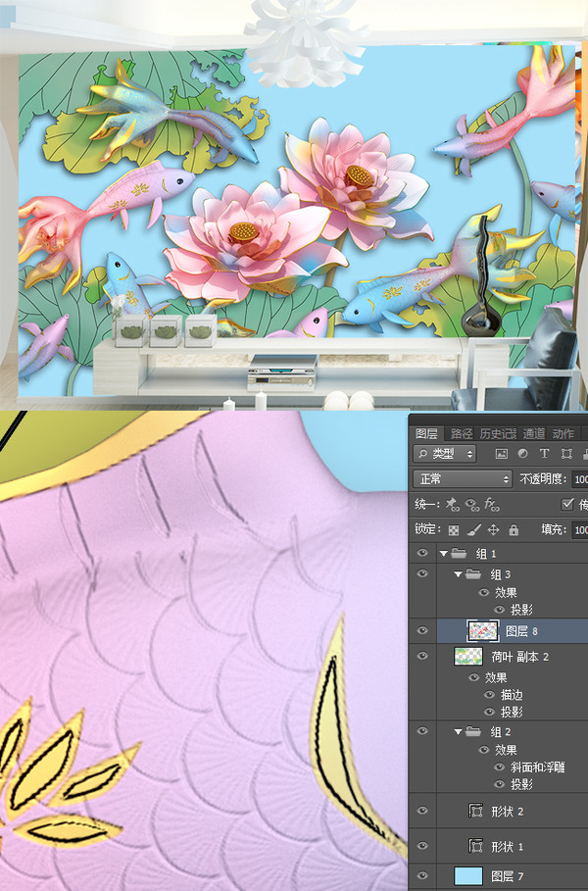Select the 形状 2 layer name
Viewport: 588px width, 891px height.
(508, 812)
